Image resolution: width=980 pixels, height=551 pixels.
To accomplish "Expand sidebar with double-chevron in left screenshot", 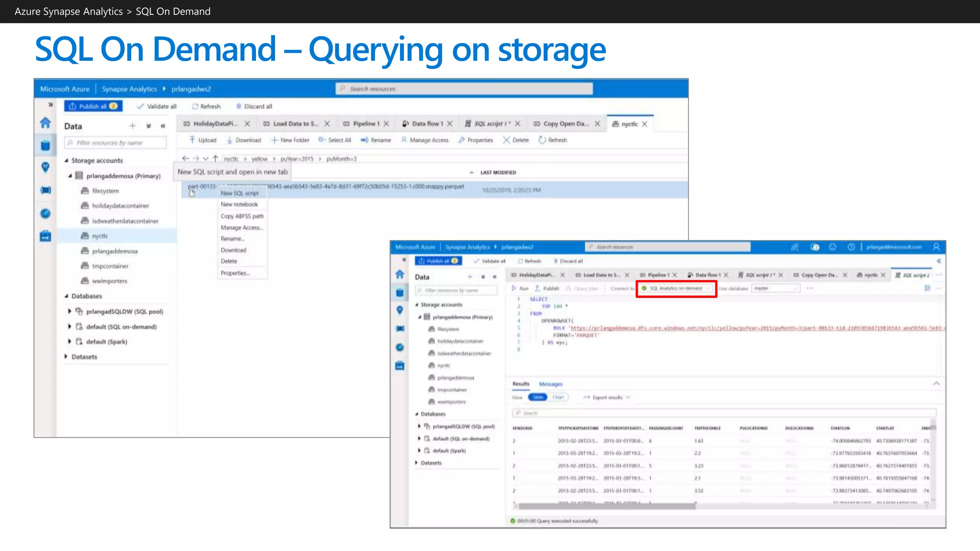I will coord(50,104).
